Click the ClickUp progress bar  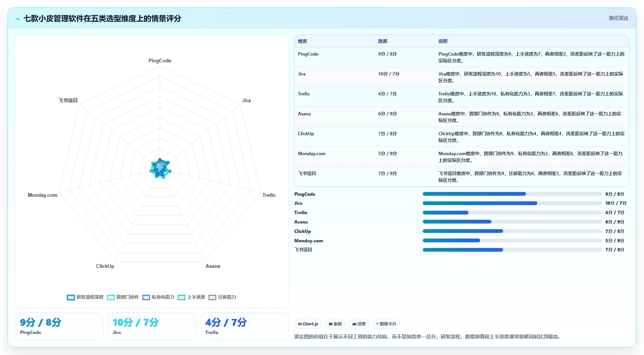point(512,231)
